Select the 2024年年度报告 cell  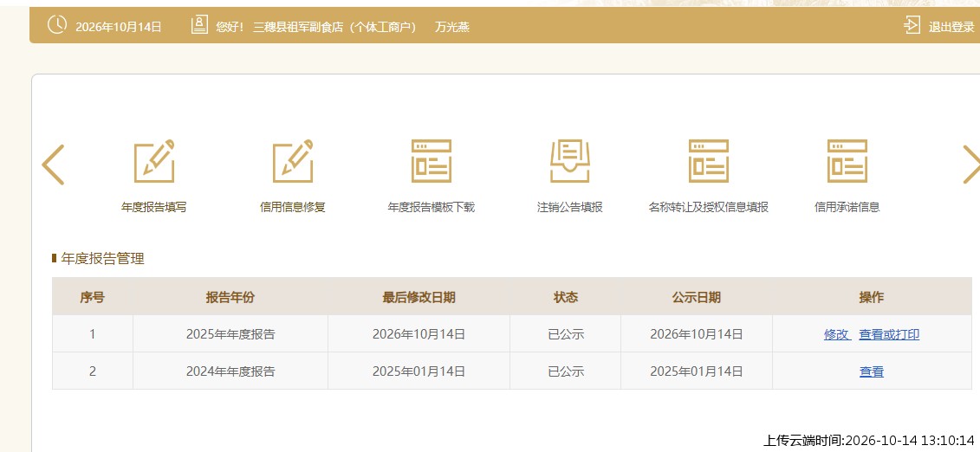230,371
